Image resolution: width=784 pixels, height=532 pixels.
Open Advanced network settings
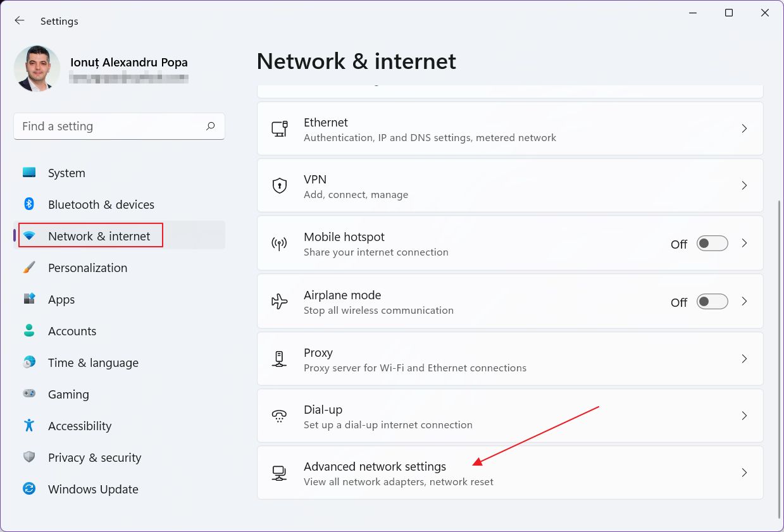point(509,473)
